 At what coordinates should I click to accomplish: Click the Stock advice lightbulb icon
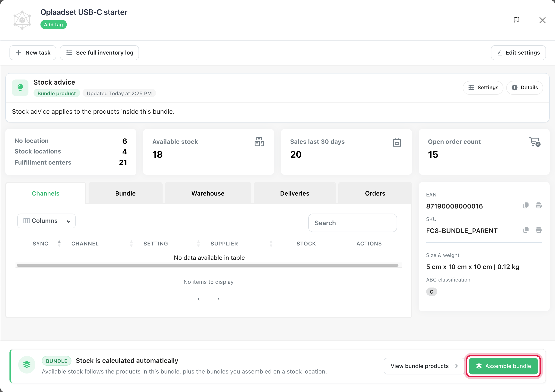20,88
